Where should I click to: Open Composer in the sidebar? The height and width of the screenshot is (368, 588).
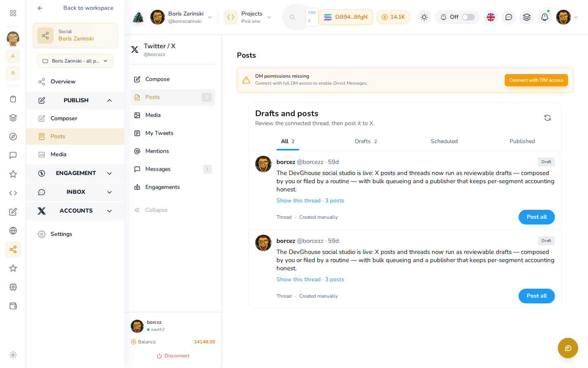[x=75, y=119]
